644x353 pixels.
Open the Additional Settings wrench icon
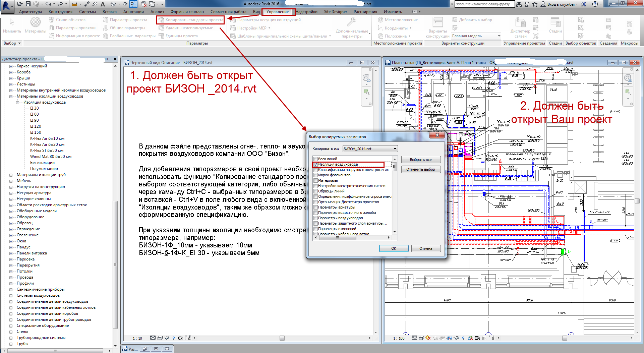pyautogui.click(x=351, y=22)
